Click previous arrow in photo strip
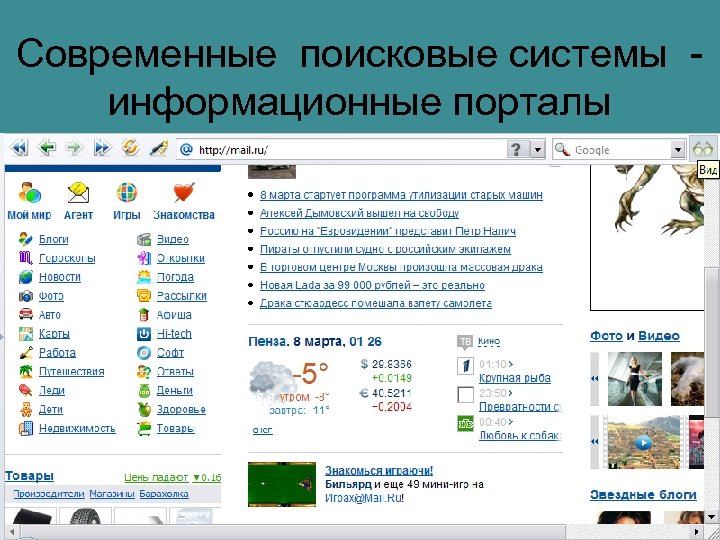Screen dimensions: 720x540 click(x=595, y=379)
